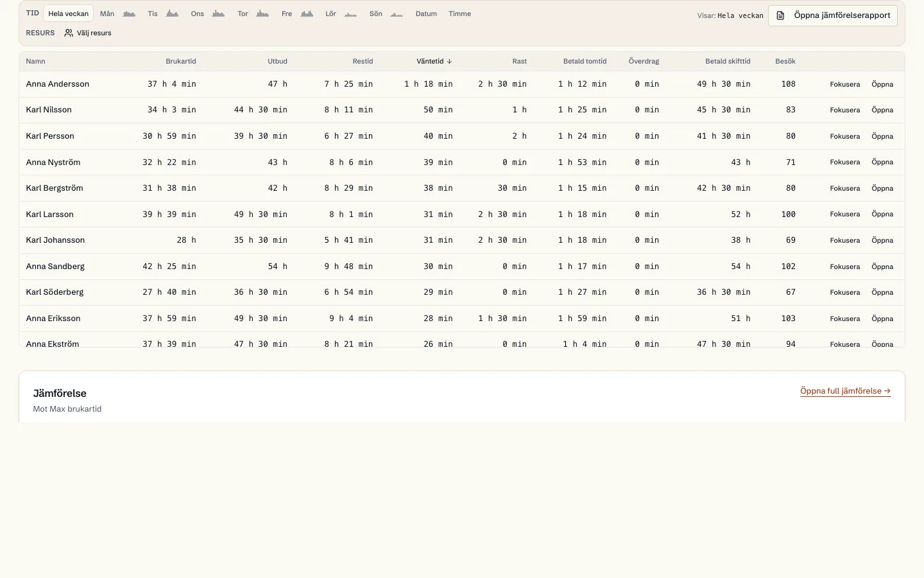The image size is (924, 578).
Task: Select the Hela veckan time tab
Action: point(69,13)
